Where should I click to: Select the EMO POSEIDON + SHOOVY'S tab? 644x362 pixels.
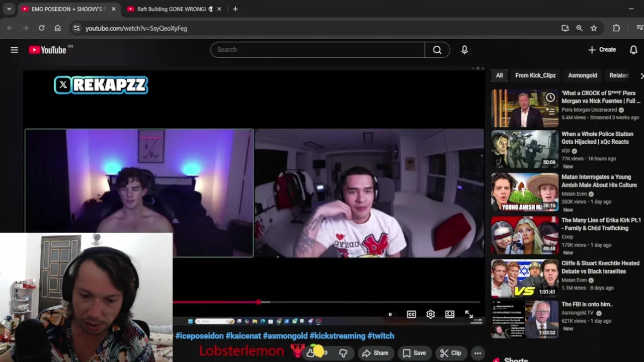pos(68,9)
